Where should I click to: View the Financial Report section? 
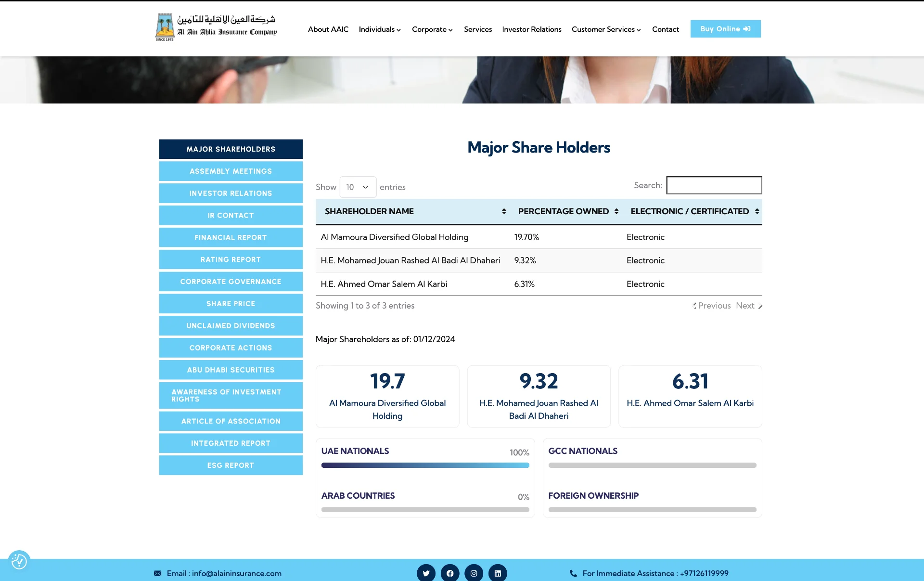231,237
